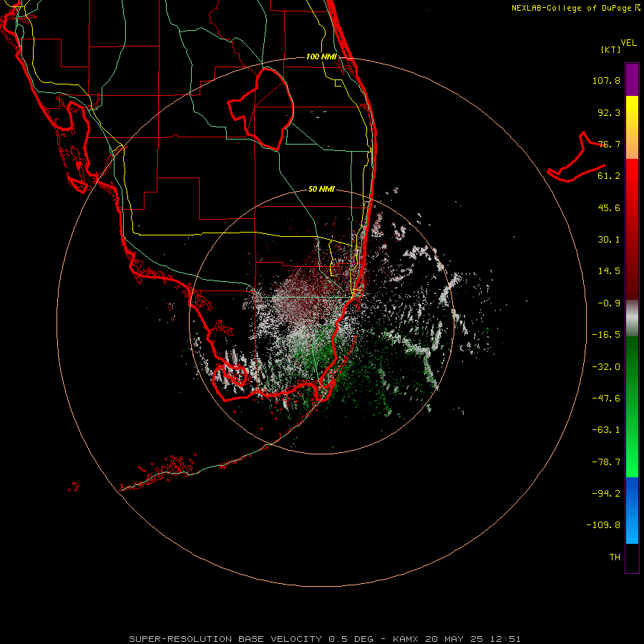Click the red Lake Okeechobee outline

point(260,109)
